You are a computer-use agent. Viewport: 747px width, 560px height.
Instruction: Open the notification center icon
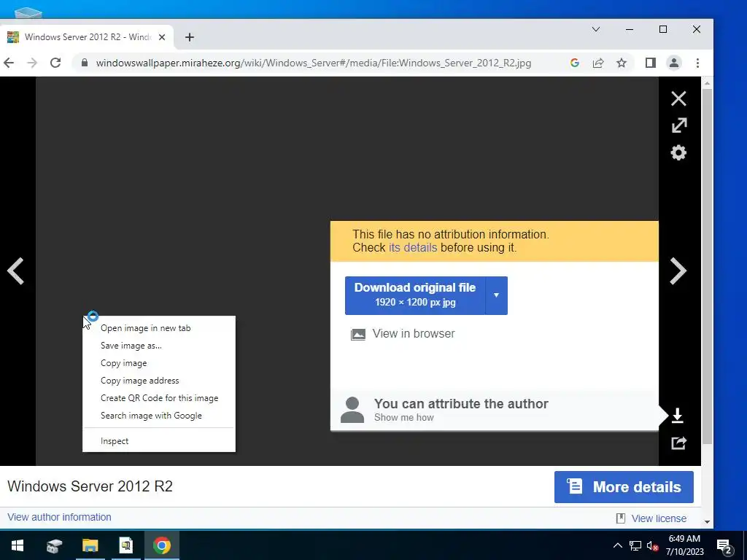pos(724,546)
